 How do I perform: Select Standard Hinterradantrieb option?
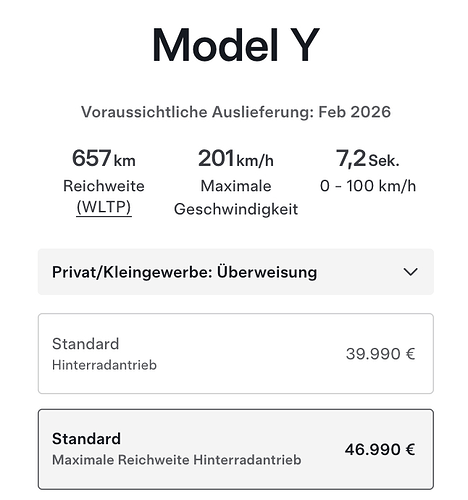(x=236, y=353)
